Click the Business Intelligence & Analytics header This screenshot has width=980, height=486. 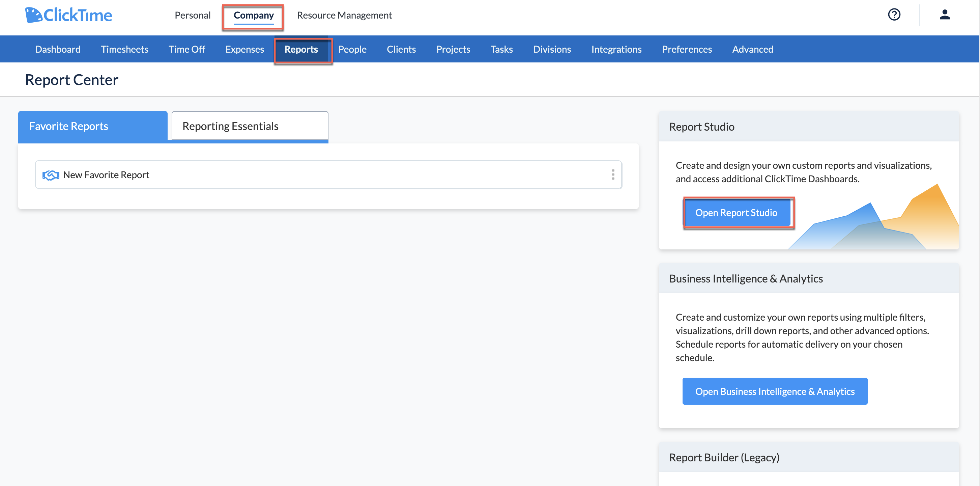[x=809, y=278]
